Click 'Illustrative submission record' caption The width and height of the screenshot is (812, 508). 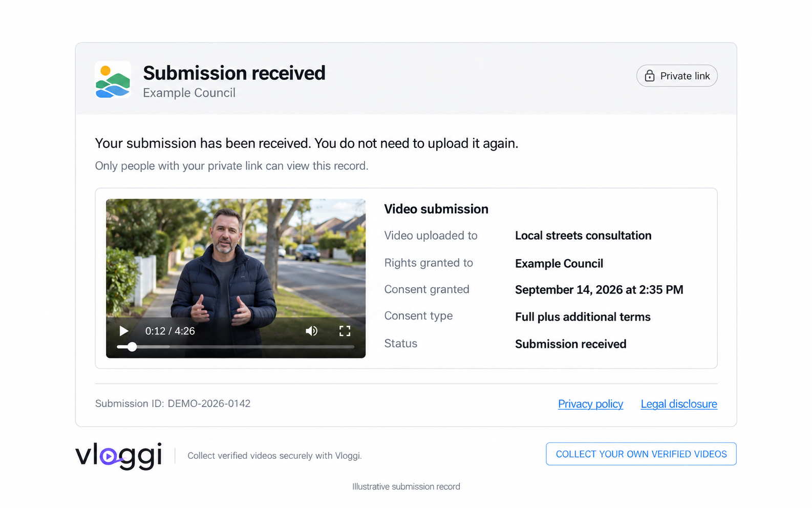[x=406, y=486]
